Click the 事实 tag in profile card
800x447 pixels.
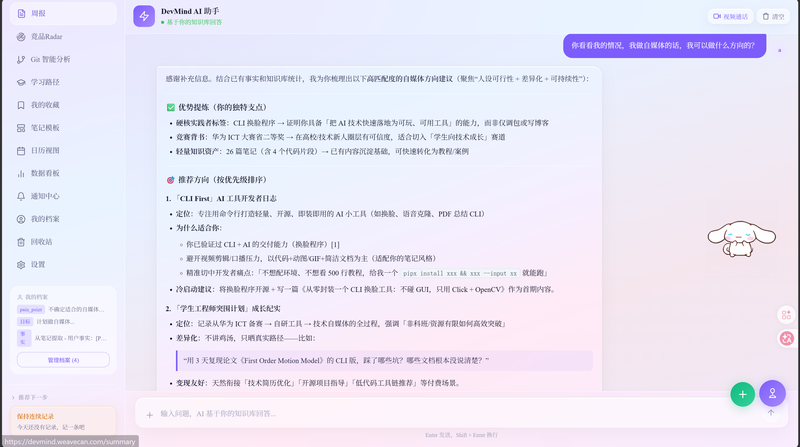[23, 338]
